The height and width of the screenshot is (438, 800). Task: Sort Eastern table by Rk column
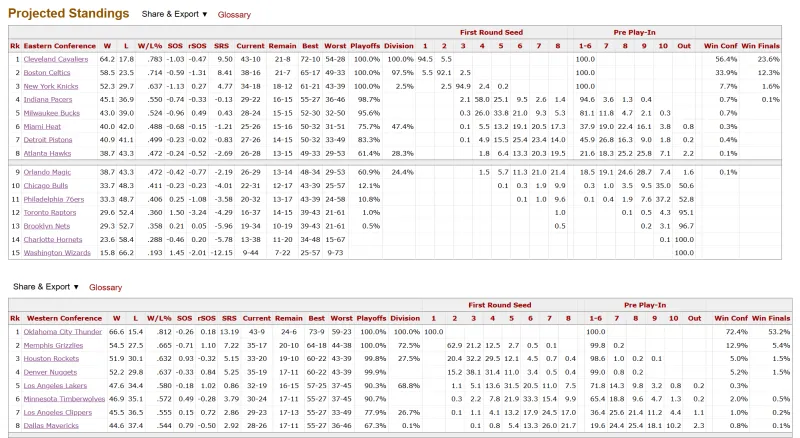tap(15, 46)
